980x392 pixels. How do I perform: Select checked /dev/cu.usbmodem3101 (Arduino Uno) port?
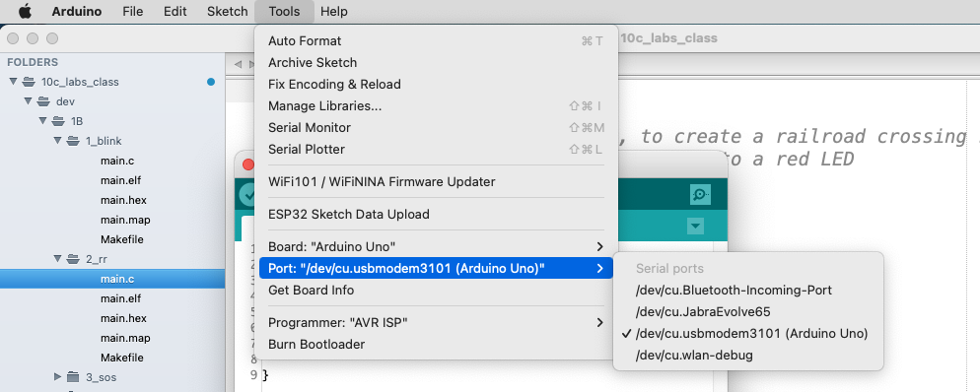[x=748, y=333]
